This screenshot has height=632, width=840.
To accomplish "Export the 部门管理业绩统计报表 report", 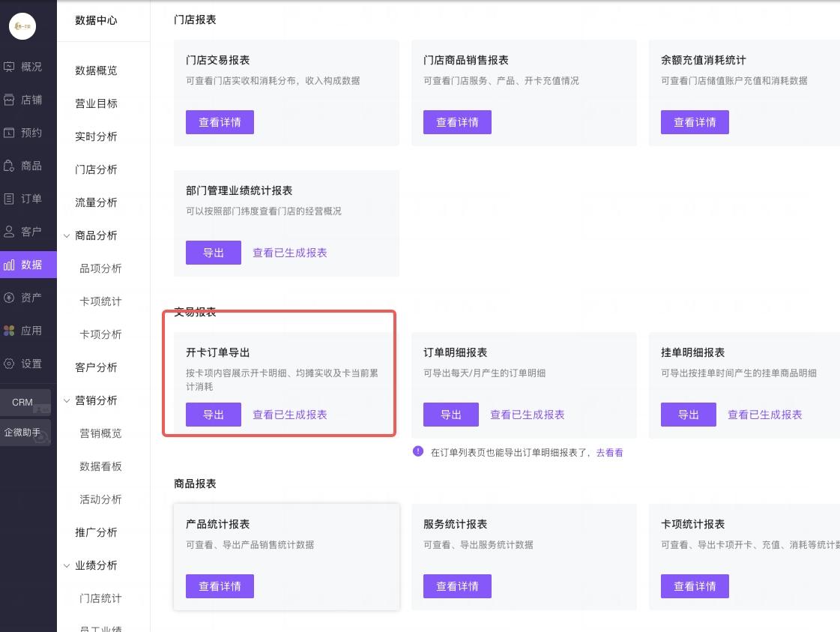I will (214, 253).
